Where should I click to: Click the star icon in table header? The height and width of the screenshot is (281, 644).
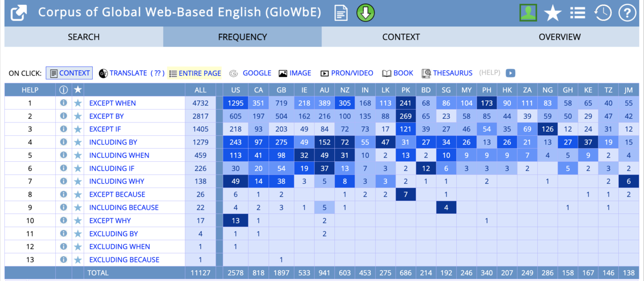pyautogui.click(x=78, y=89)
